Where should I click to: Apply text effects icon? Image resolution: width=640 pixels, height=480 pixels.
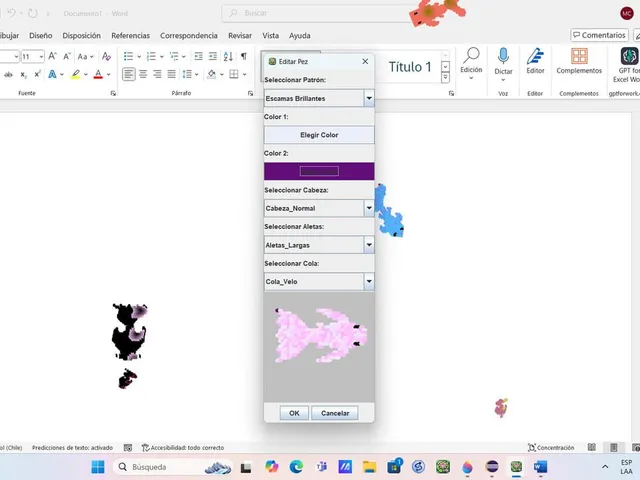point(53,74)
